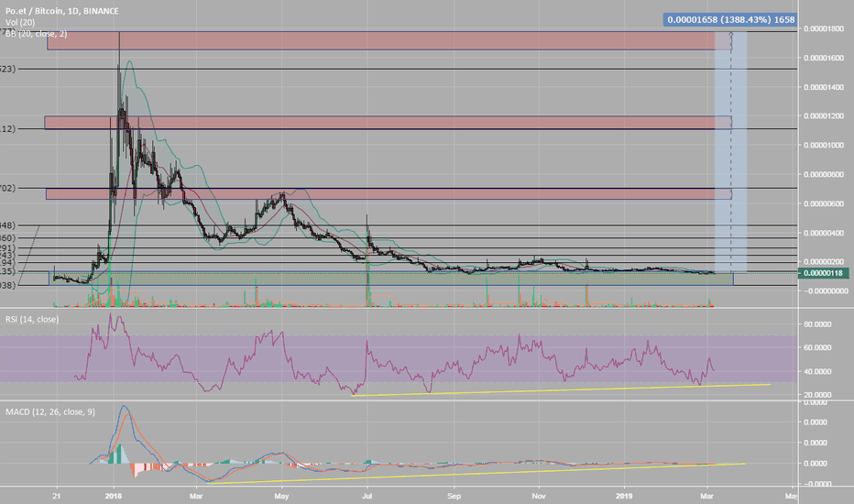
Task: Click the MACD (12, 26, close, 9) label
Action: tap(50, 412)
